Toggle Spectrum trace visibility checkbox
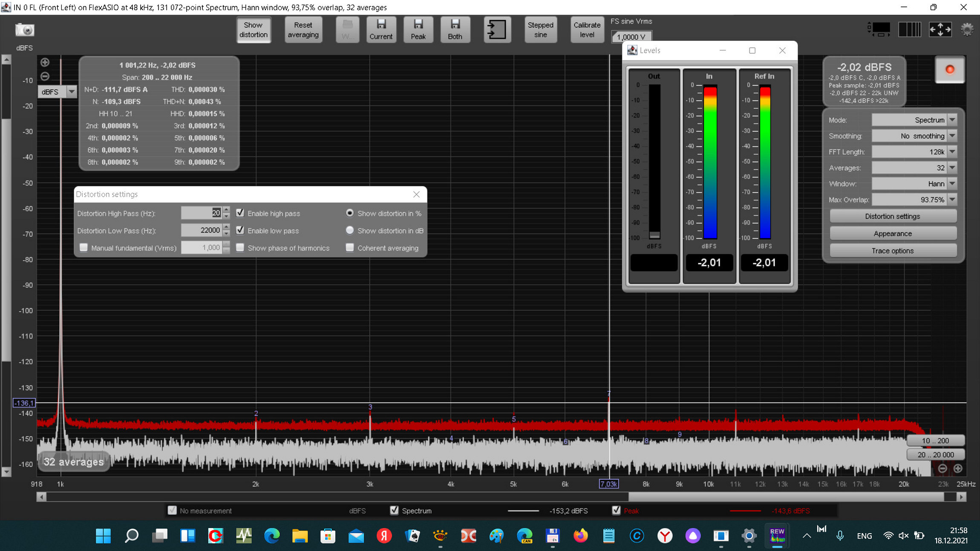Viewport: 980px width, 551px height. coord(395,510)
